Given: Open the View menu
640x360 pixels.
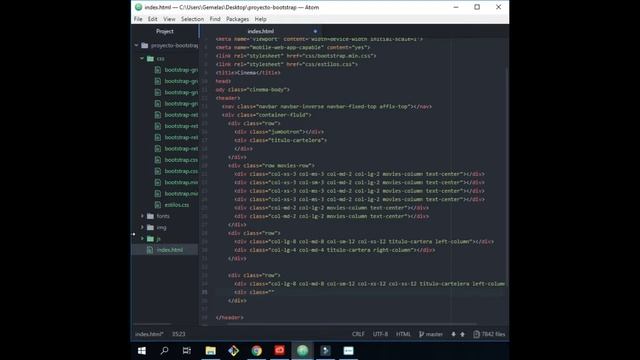Looking at the screenshot, I should pyautogui.click(x=169, y=19).
